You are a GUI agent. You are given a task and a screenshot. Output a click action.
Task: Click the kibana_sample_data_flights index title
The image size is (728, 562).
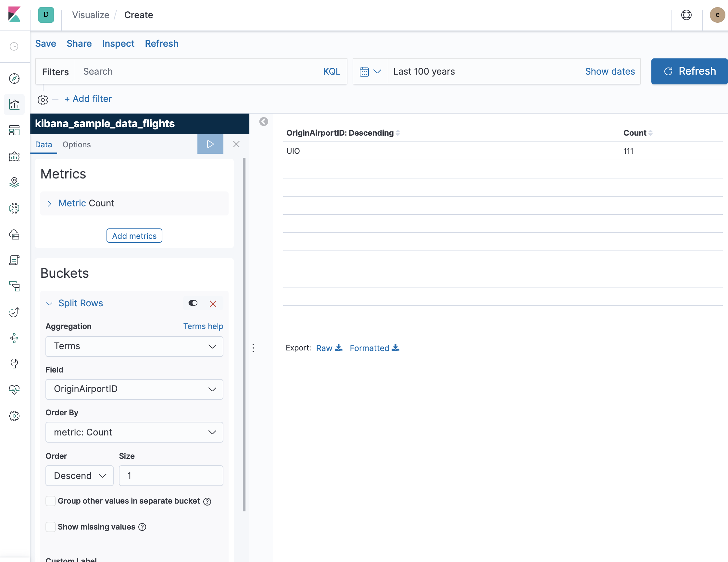tap(105, 124)
